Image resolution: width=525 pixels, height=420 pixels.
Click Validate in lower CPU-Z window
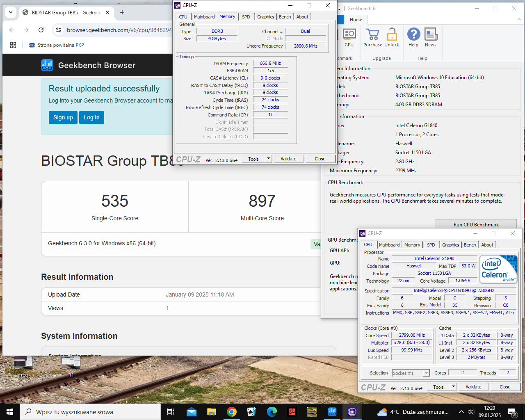point(473,387)
